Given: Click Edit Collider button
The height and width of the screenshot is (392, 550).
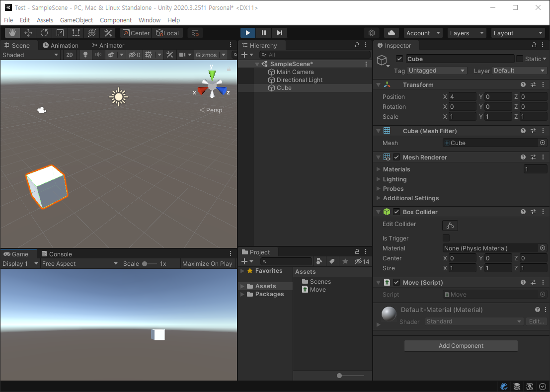Looking at the screenshot, I should click(450, 226).
